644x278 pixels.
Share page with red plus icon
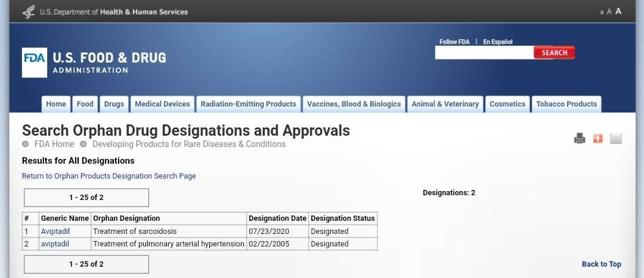point(597,138)
